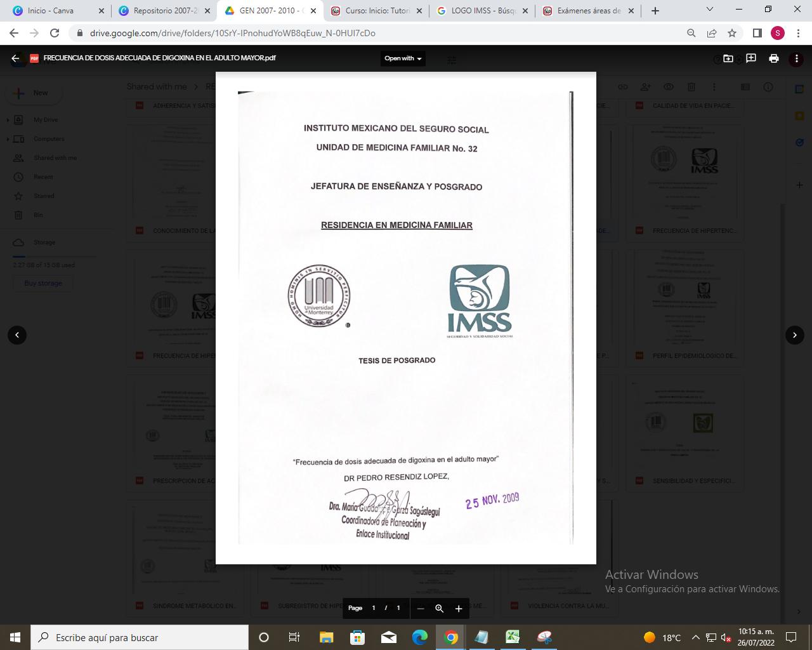Close the 'LOGO IMSS' tab
This screenshot has width=812, height=650.
click(525, 11)
